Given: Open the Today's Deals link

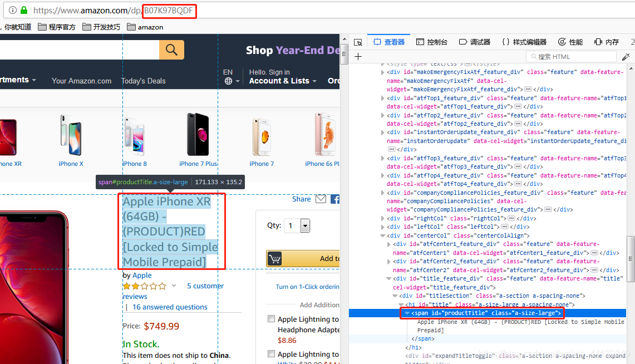Looking at the screenshot, I should (144, 81).
